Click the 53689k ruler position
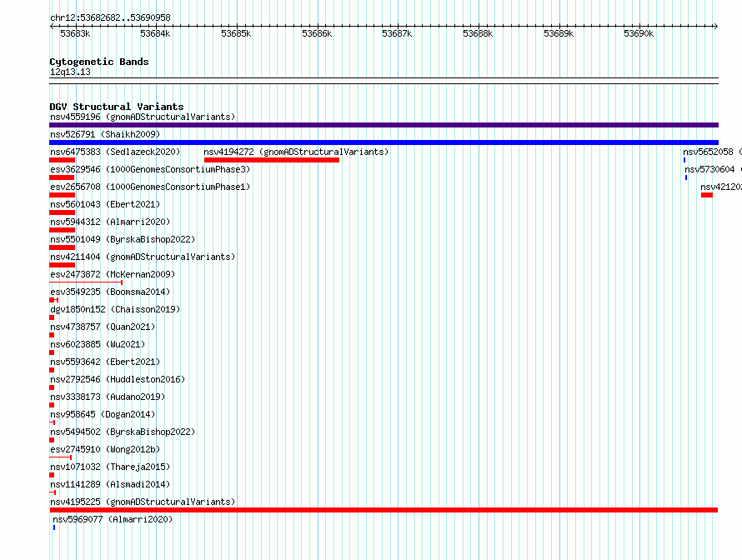The width and height of the screenshot is (742, 560). coord(559,33)
